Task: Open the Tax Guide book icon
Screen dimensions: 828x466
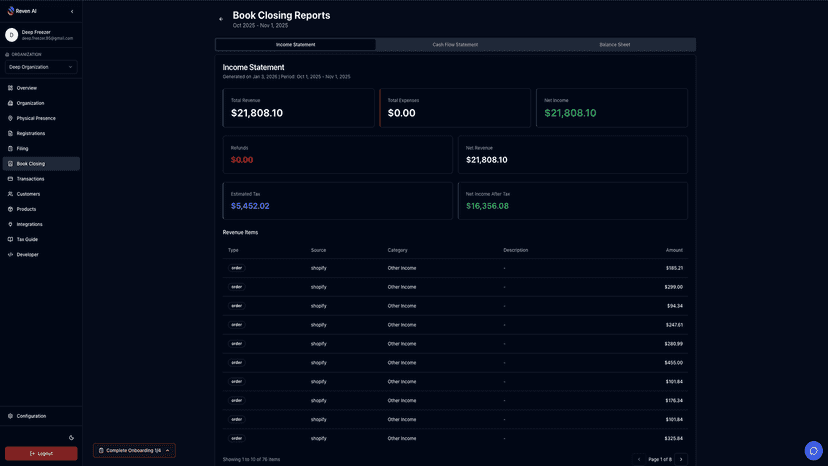Action: tap(10, 239)
